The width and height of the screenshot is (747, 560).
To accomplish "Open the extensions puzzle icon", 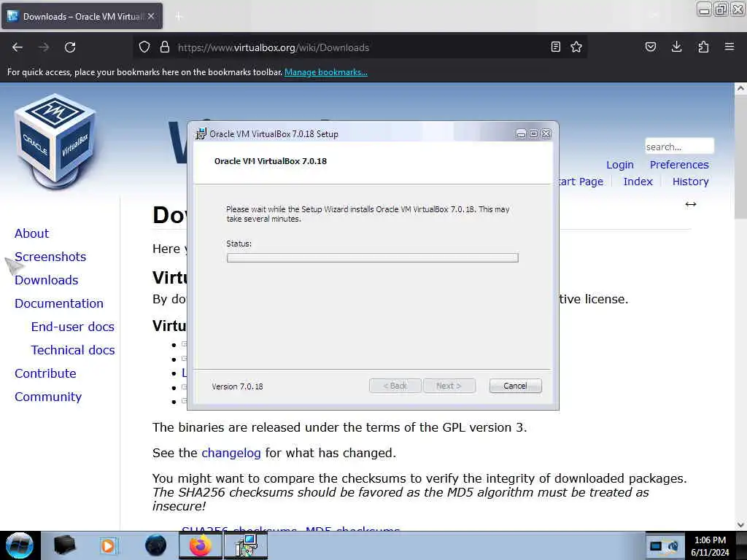I will point(703,47).
